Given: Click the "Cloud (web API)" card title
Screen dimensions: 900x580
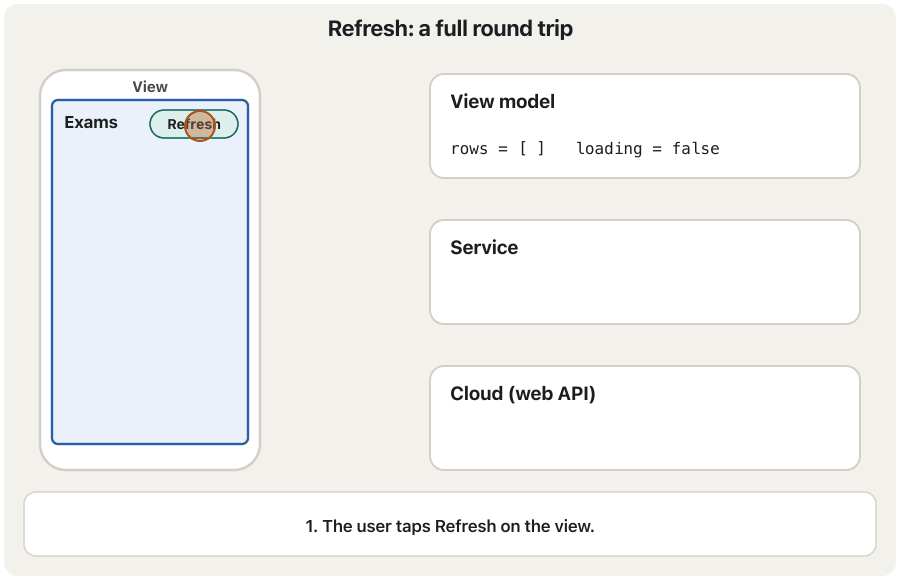Looking at the screenshot, I should 522,394.
